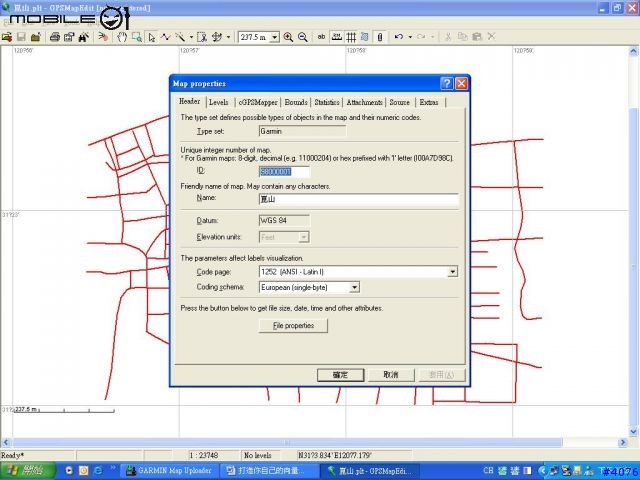Open the Attachments tab
Screen dimensions: 640x480
click(364, 102)
